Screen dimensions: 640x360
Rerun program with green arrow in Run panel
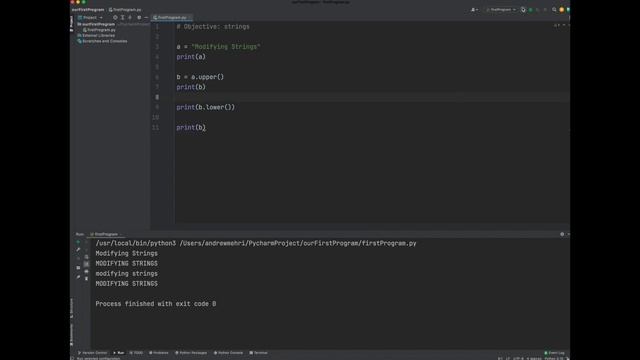pyautogui.click(x=78, y=242)
